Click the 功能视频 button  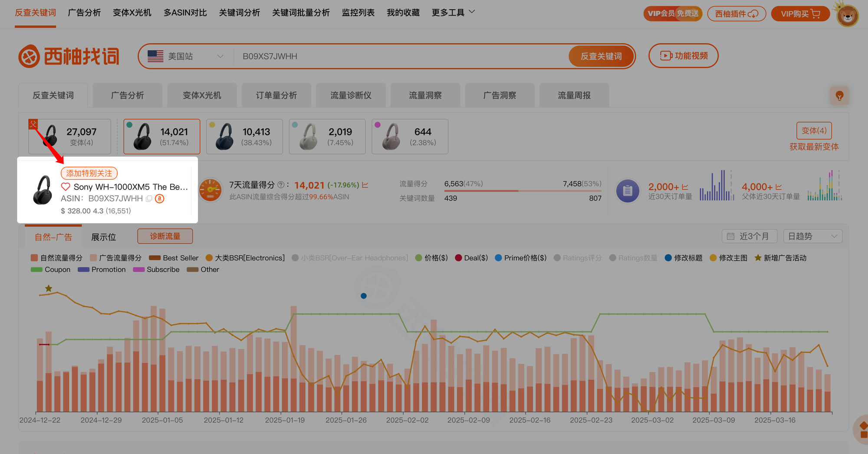pyautogui.click(x=684, y=56)
